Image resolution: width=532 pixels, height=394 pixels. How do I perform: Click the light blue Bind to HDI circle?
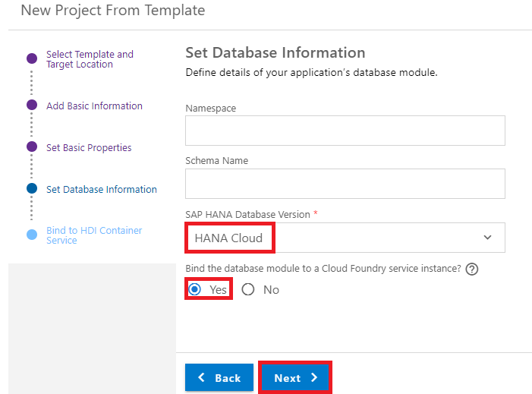click(32, 235)
